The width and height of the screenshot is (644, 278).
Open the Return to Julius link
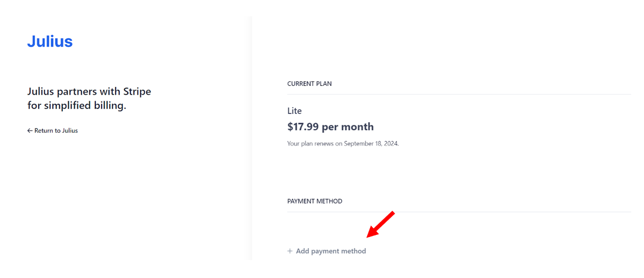coord(53,131)
